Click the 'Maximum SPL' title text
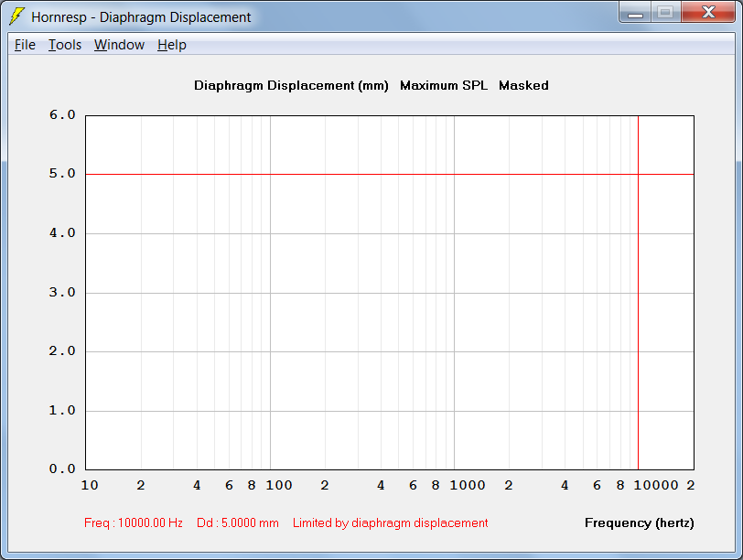Screen dimensions: 743x560 tap(444, 85)
